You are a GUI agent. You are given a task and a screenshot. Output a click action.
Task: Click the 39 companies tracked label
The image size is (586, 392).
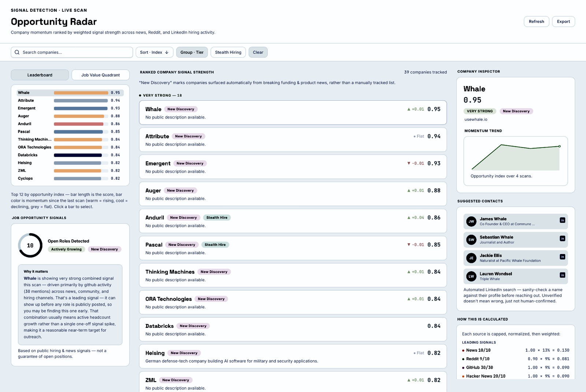click(425, 72)
